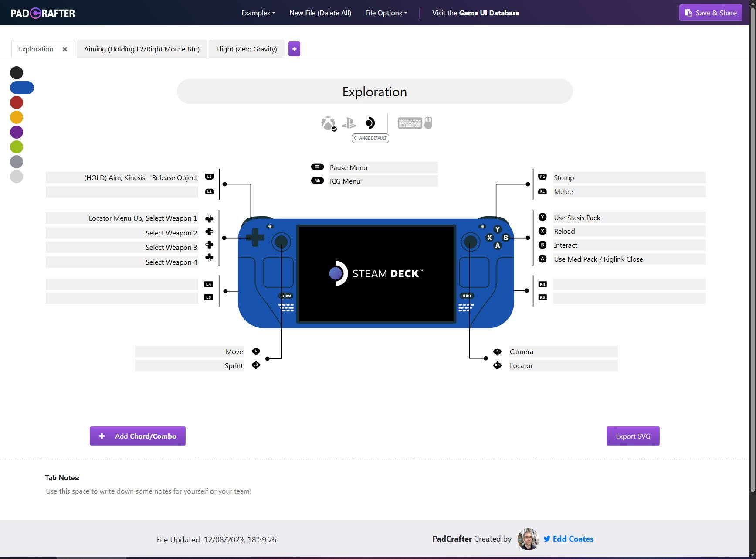Screen dimensions: 756x559
Task: Select the Xbox controller icon
Action: pos(328,123)
